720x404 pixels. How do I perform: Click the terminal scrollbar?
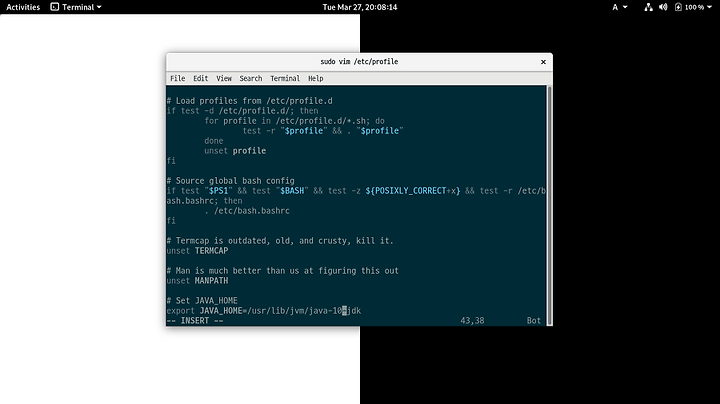549,205
